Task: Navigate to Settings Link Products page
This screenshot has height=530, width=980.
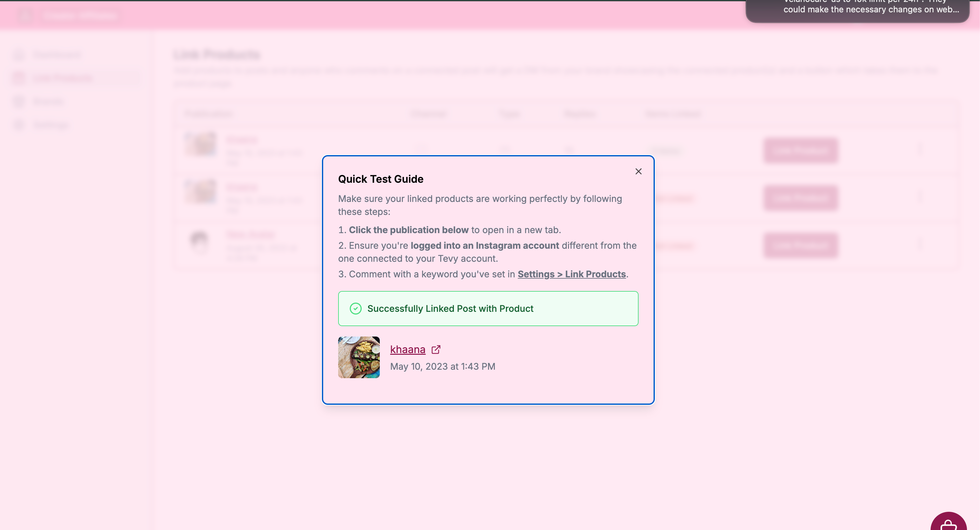Action: [572, 273]
